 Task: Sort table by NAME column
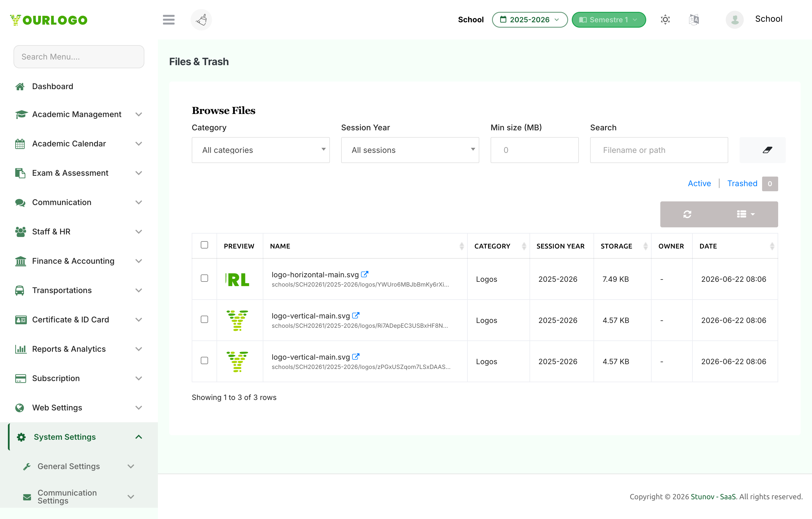(x=365, y=246)
